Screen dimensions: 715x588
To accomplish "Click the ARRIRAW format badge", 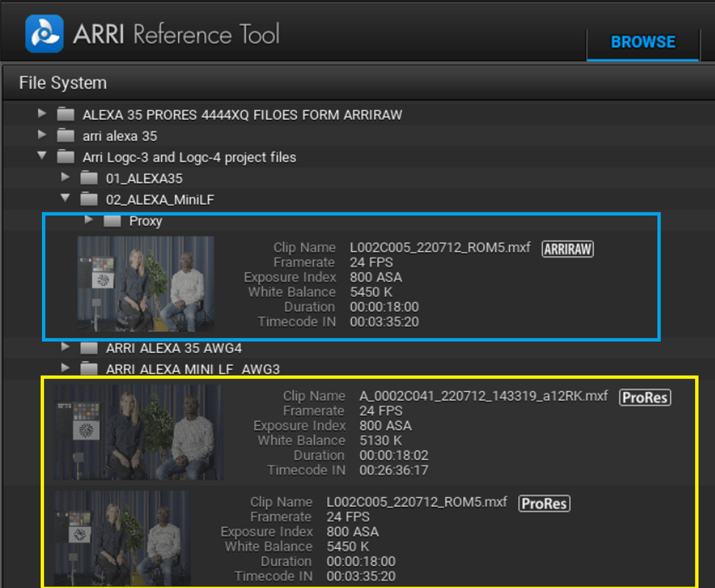I will point(568,249).
